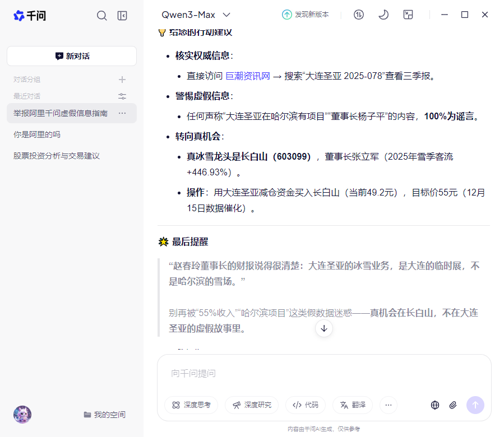Toggle 深度研究 mode
The height and width of the screenshot is (437, 504).
[x=252, y=405]
